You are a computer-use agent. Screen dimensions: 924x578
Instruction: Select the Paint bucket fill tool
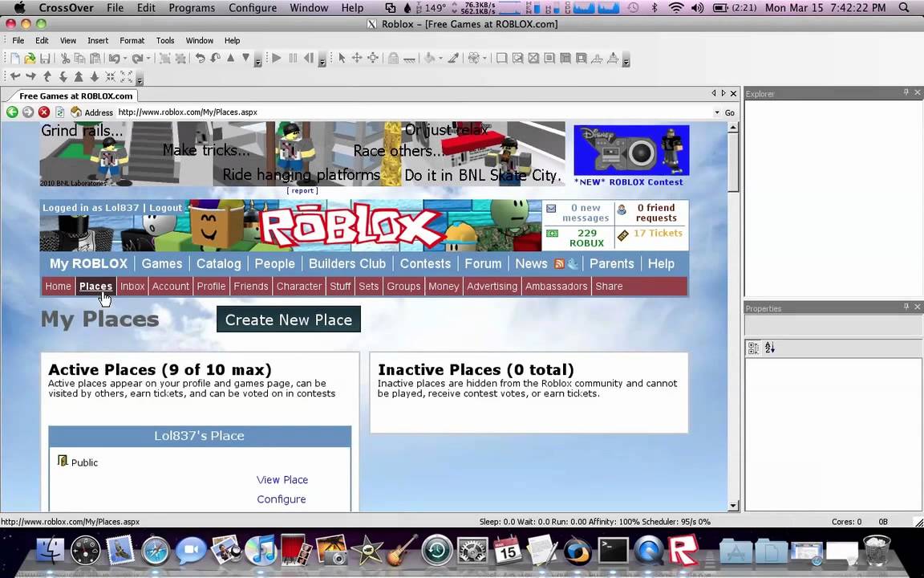[430, 59]
